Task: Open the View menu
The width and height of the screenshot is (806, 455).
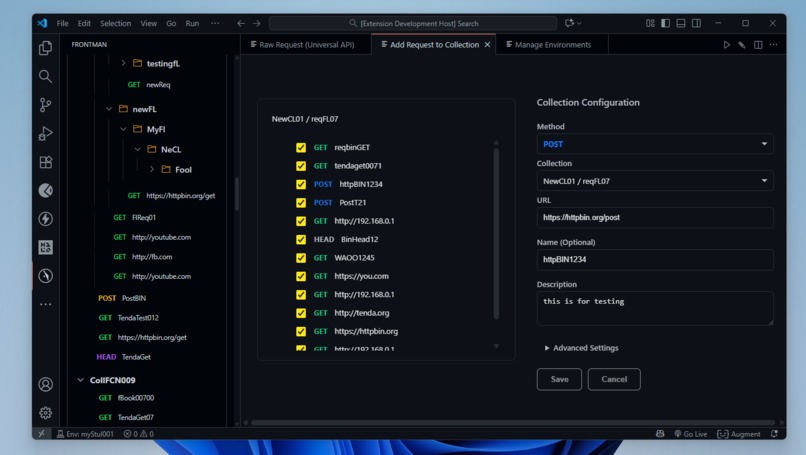Action: point(149,23)
